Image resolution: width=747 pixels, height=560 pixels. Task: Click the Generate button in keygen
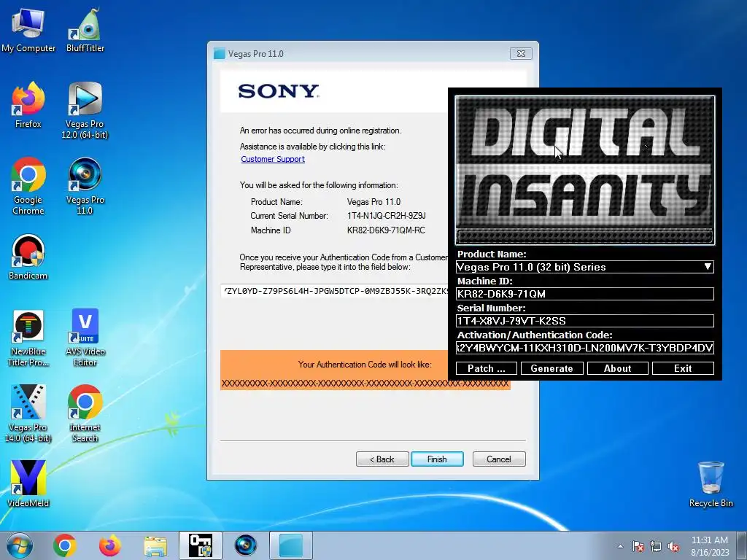(x=551, y=368)
